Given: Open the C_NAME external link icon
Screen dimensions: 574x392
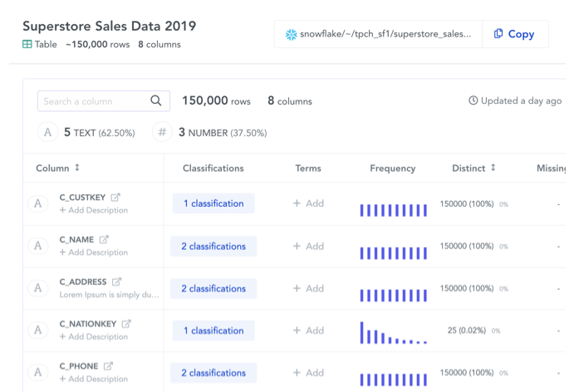Looking at the screenshot, I should click(104, 239).
